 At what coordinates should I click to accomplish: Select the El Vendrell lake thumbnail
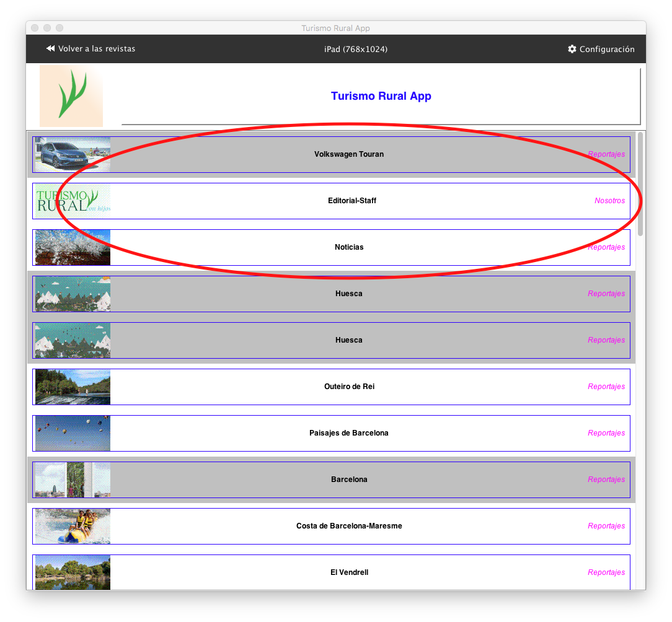pos(72,572)
